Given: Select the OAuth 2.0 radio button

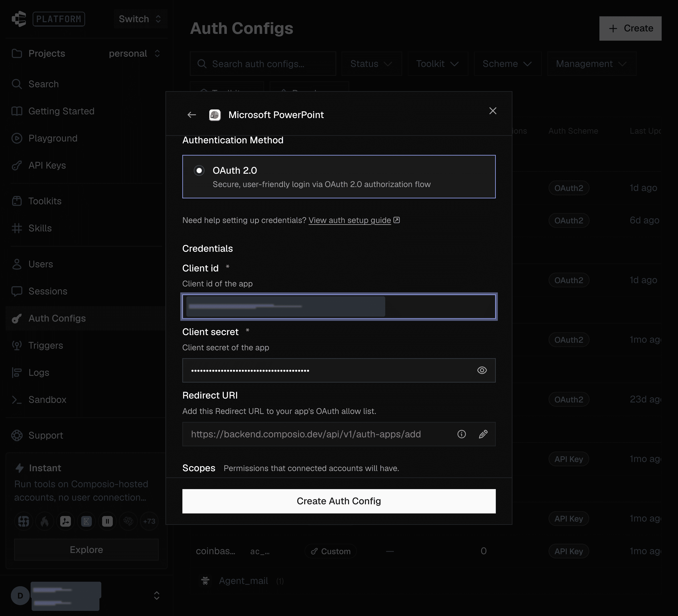Looking at the screenshot, I should (x=199, y=171).
